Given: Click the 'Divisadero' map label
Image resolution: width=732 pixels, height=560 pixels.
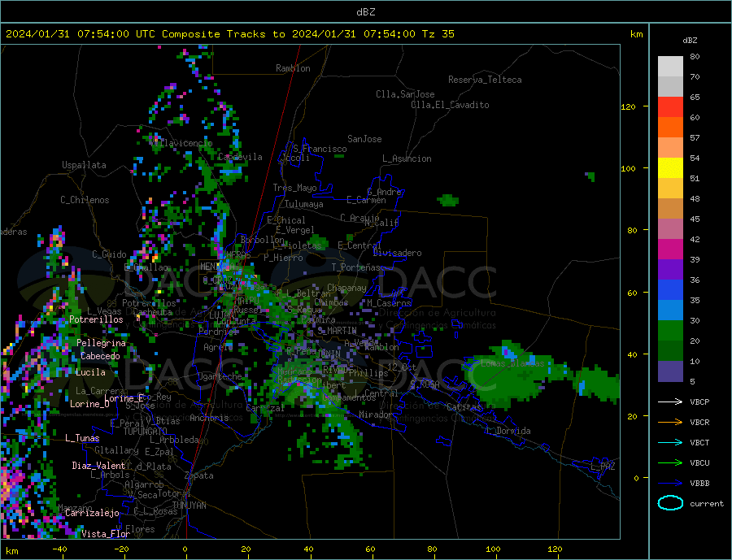Looking at the screenshot, I should [x=397, y=253].
